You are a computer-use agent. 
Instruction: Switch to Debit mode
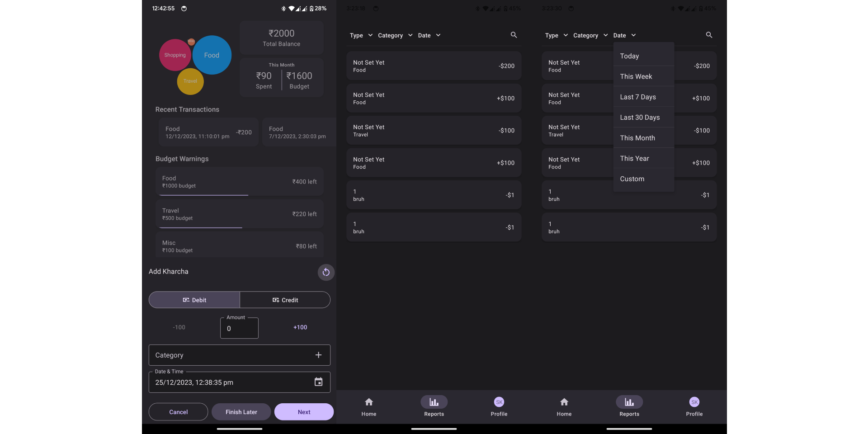[194, 300]
